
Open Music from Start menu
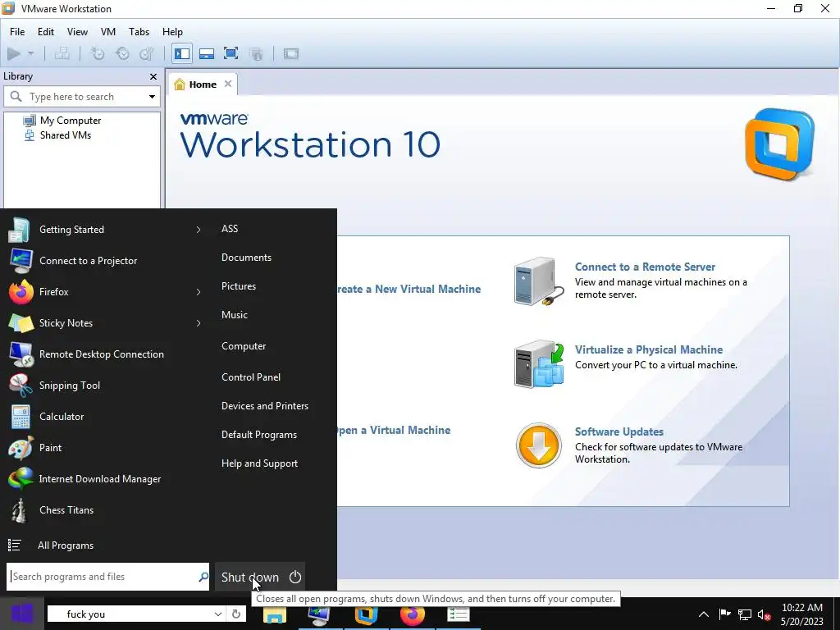pyautogui.click(x=234, y=315)
